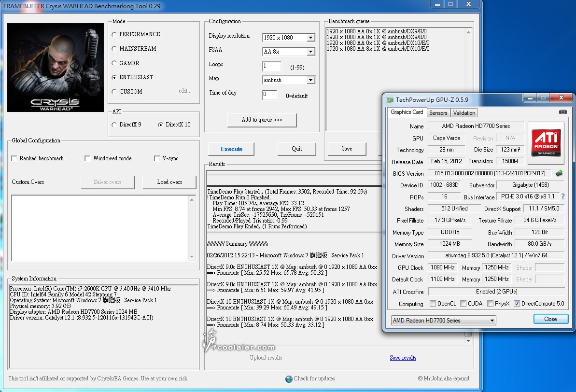Screen dimensions: 576x392
Task: Switch to the Graphics Card tab
Action: 407,112
